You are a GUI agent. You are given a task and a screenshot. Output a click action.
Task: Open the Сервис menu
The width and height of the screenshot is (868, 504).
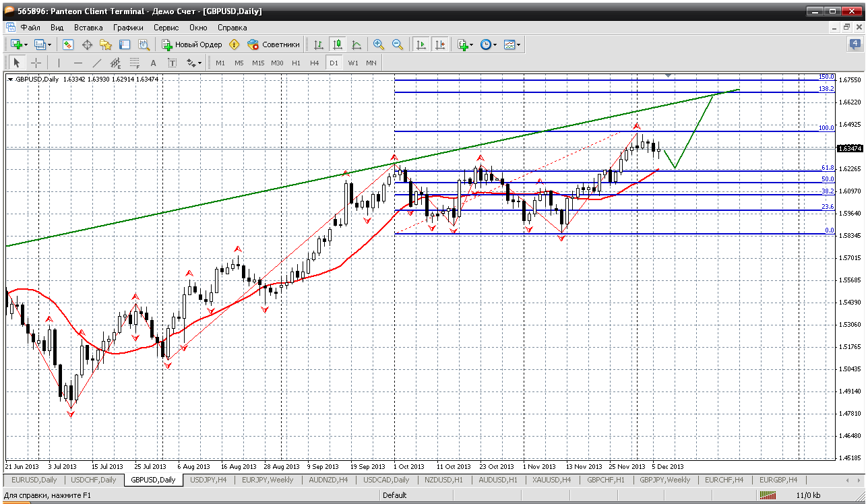point(166,28)
